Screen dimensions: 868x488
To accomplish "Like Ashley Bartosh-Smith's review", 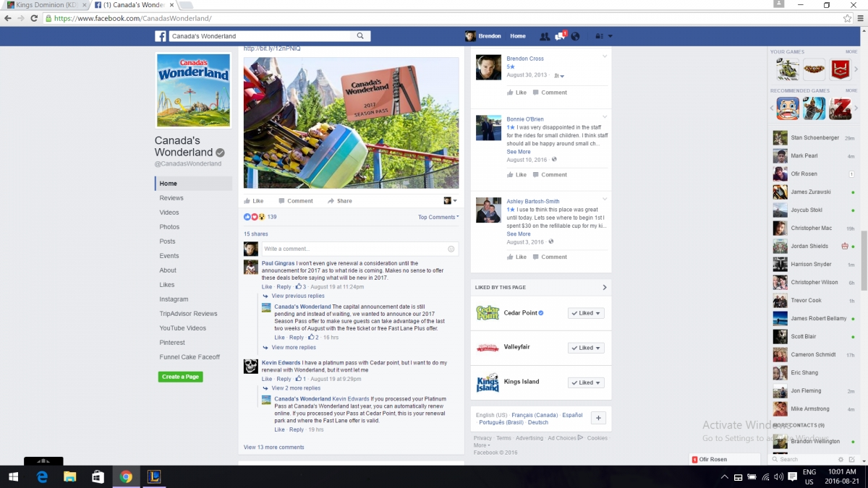I will pos(516,257).
